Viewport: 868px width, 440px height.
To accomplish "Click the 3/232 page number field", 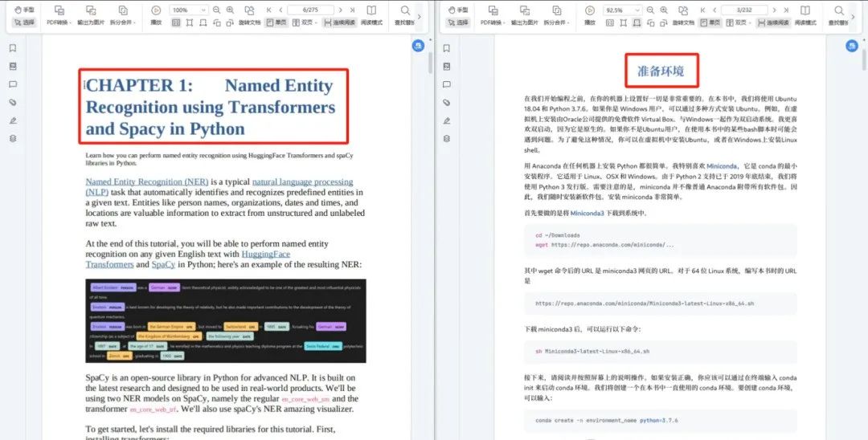I will point(744,10).
